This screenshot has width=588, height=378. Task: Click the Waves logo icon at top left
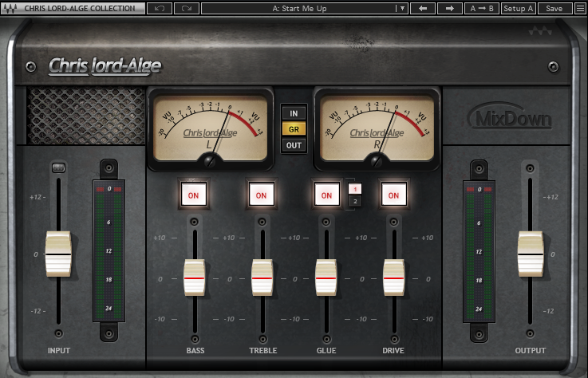point(12,9)
